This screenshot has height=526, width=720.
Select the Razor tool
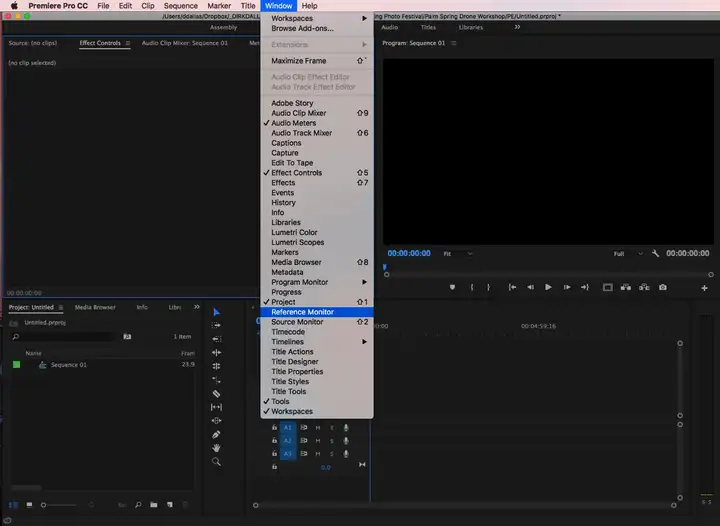tap(216, 394)
